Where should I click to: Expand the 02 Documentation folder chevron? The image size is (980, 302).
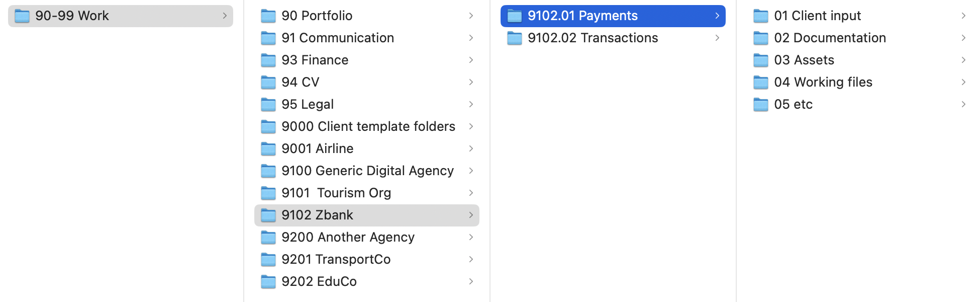pos(963,38)
